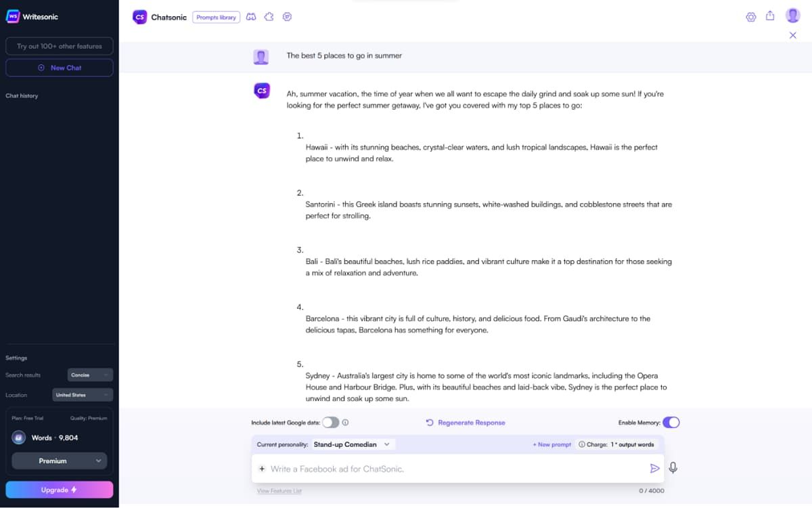The width and height of the screenshot is (812, 508).
Task: Open the profile avatar menu
Action: (x=792, y=14)
